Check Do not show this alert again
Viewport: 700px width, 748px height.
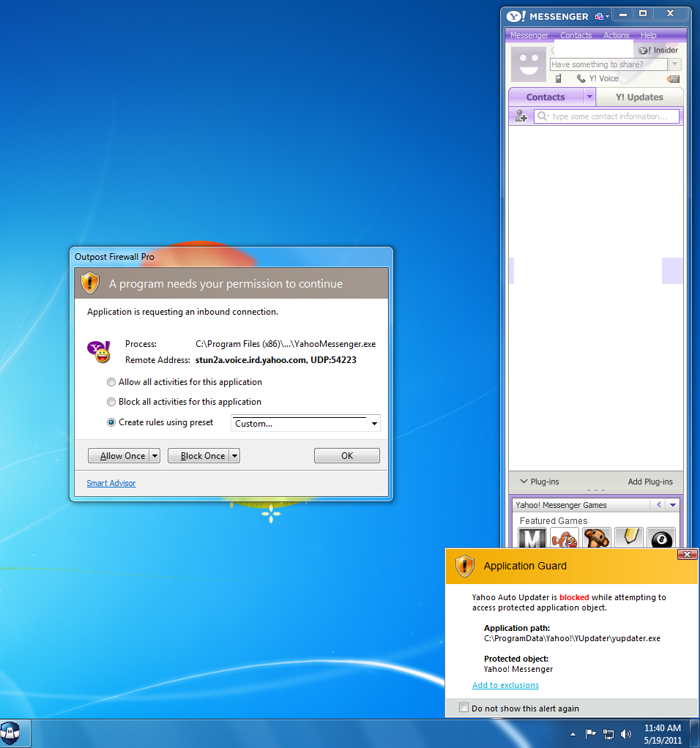coord(463,708)
